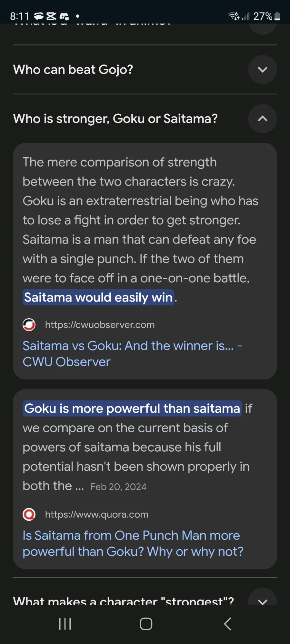Tap the CWU Observer site favicon

(29, 325)
